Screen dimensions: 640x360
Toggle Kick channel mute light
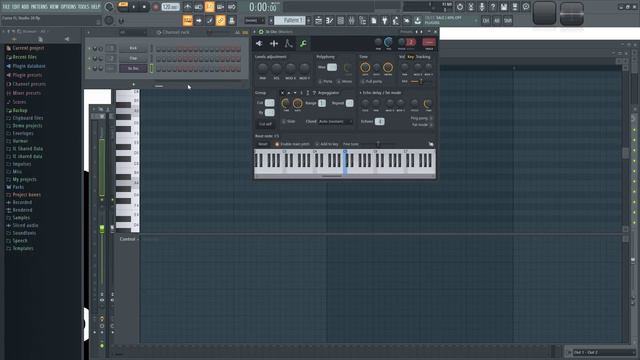click(89, 49)
